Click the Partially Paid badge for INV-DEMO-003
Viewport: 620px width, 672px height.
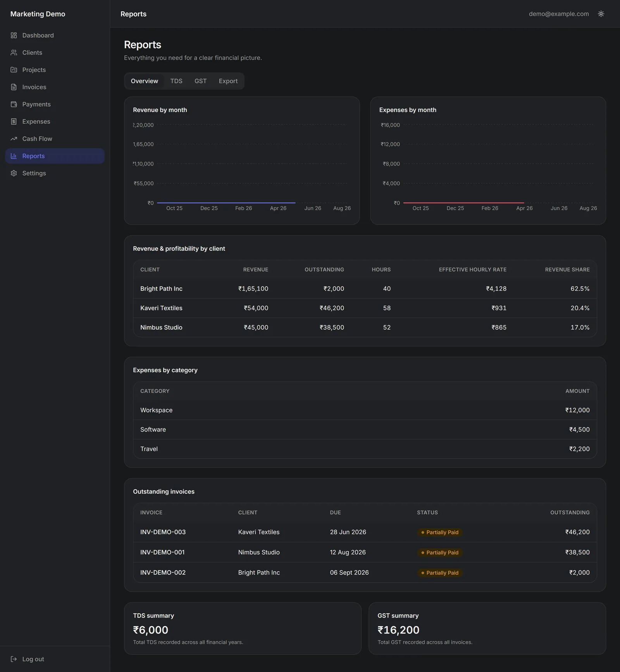pos(439,532)
